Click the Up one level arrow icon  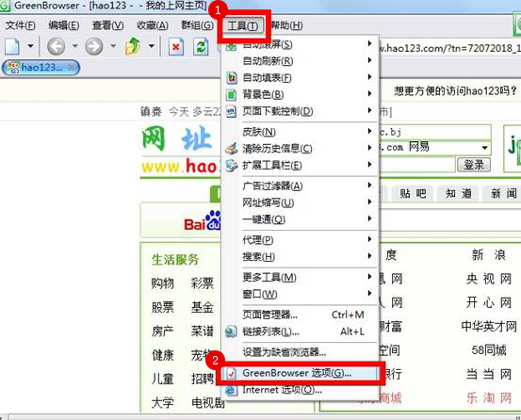coord(133,46)
